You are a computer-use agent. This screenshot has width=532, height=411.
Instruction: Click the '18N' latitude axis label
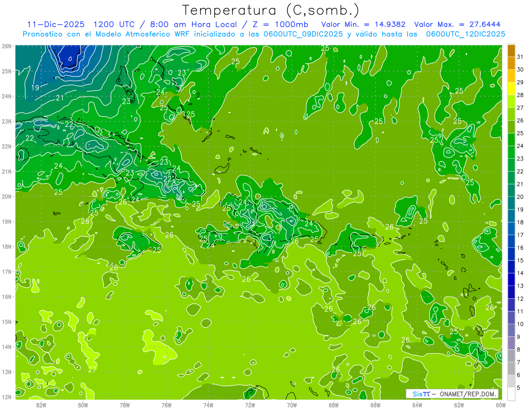click(7, 247)
